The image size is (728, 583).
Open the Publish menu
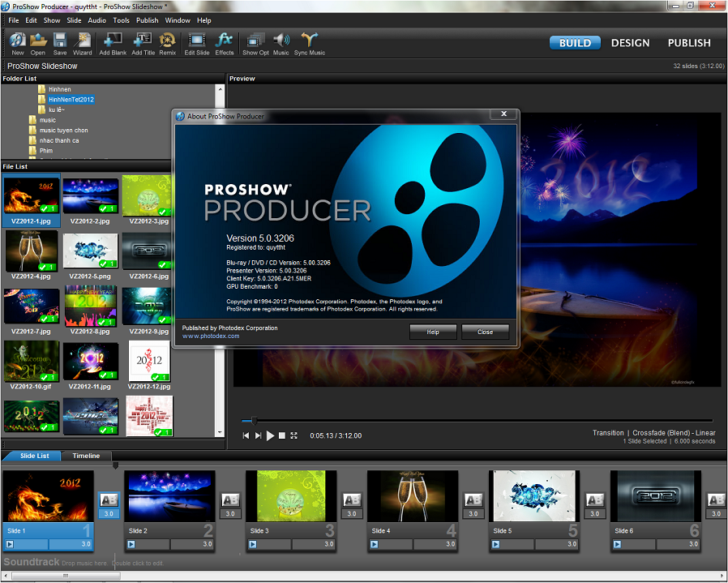click(148, 20)
